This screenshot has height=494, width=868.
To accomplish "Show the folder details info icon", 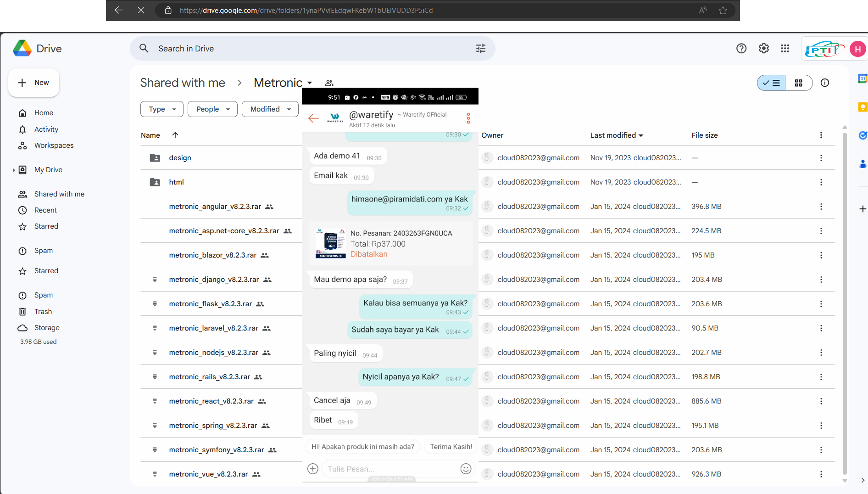I will (x=825, y=83).
